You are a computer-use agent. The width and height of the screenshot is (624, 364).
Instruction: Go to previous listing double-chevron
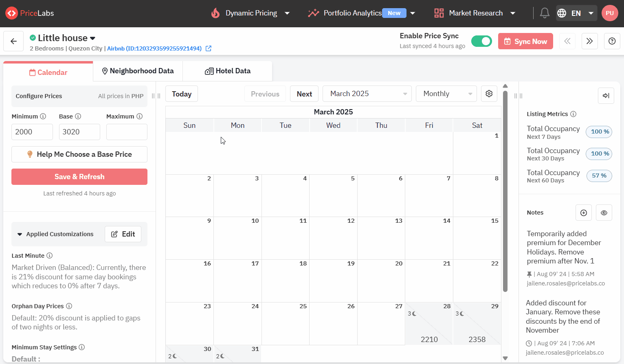pos(567,41)
